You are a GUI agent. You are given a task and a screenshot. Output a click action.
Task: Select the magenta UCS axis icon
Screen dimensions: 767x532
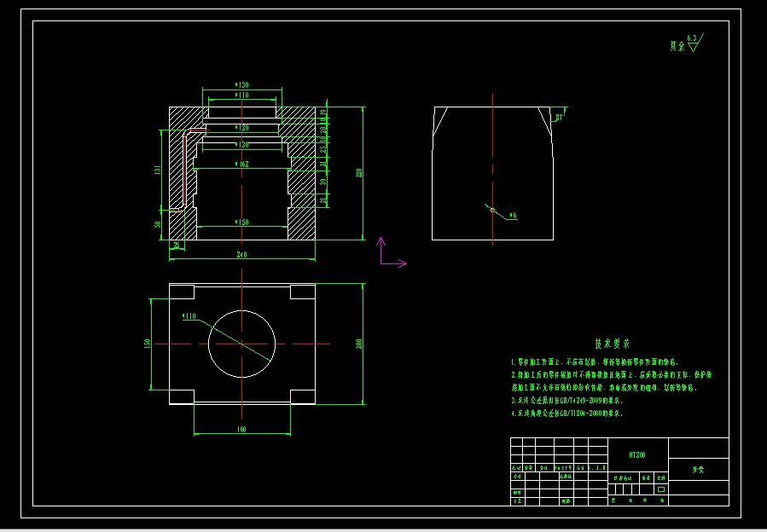[x=392, y=253]
